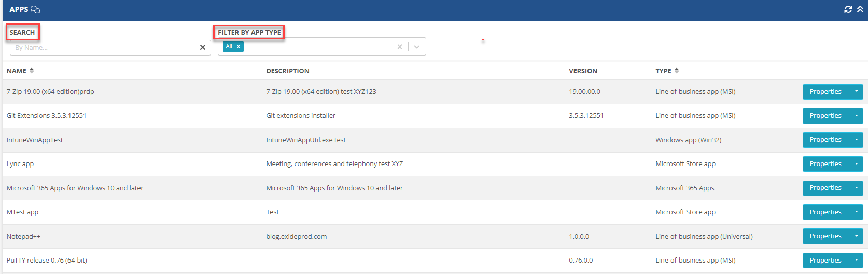View Properties of Microsoft 365 Apps
Image resolution: width=868 pixels, height=274 pixels.
point(825,188)
